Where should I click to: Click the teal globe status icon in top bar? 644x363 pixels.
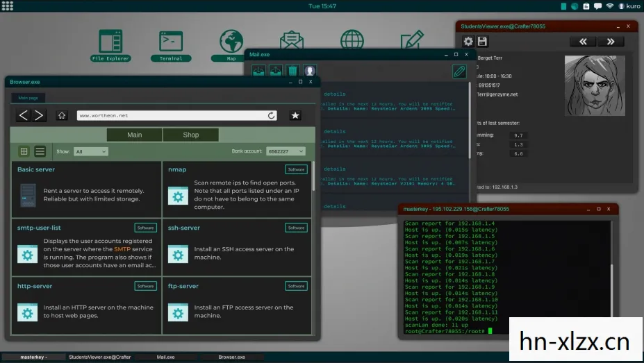575,6
